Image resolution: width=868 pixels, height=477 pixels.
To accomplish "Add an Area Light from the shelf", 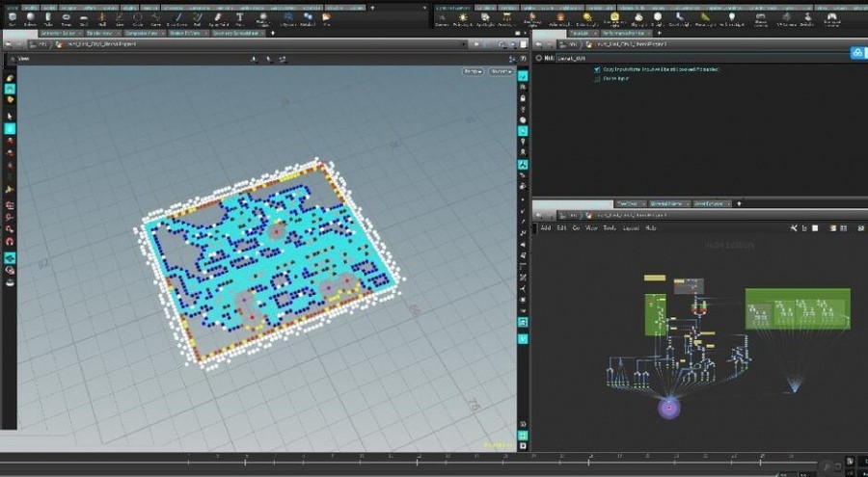I will (506, 19).
